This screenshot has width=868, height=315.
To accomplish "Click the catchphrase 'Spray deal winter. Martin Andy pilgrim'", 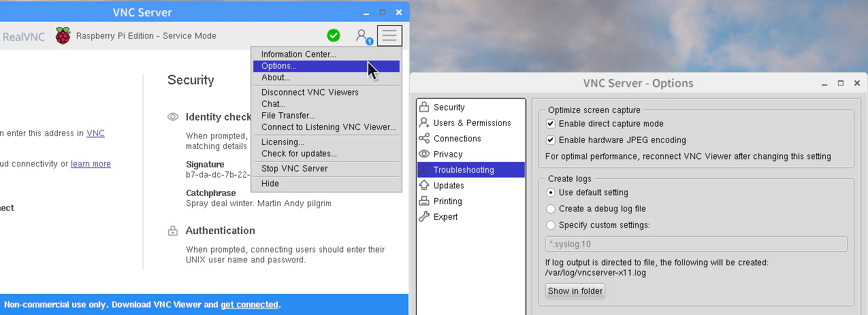I will coord(259,203).
